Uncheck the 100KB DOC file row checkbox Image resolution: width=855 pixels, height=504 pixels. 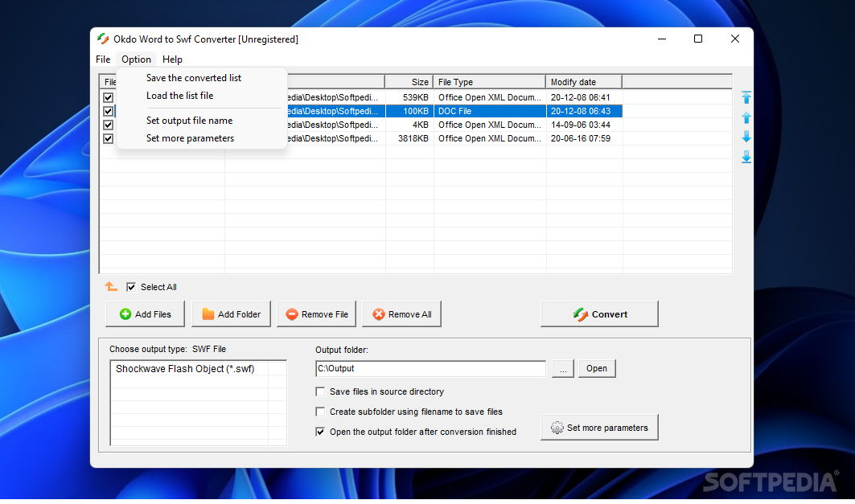(x=108, y=111)
